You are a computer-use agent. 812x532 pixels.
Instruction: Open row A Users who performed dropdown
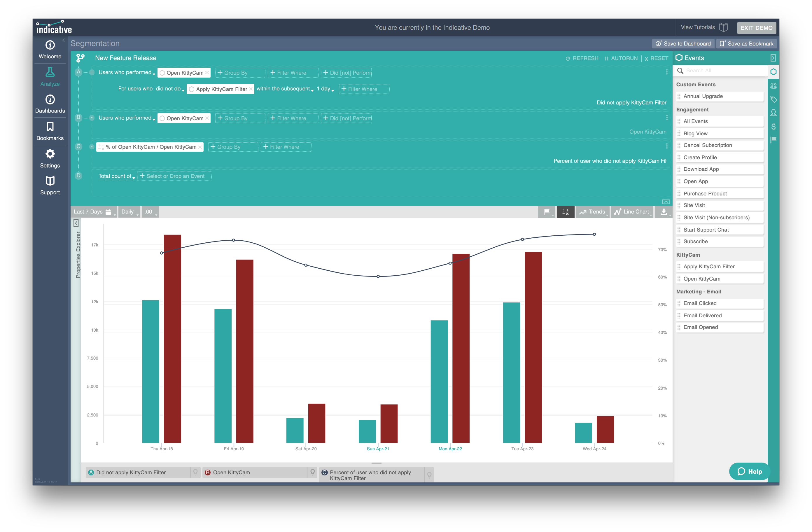point(127,72)
